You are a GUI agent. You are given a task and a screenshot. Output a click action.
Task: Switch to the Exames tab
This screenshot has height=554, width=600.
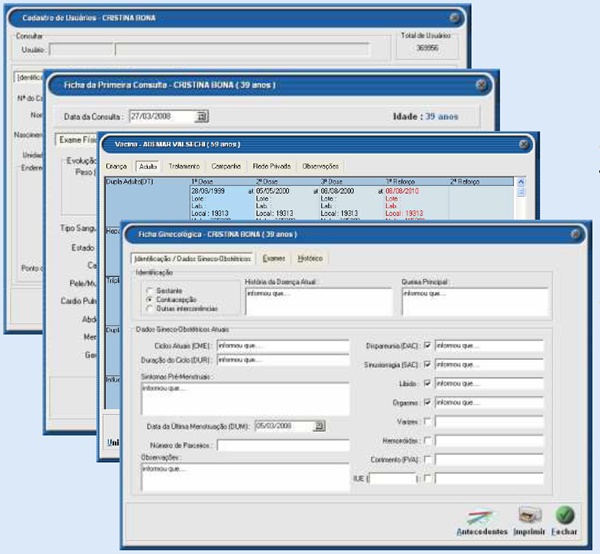tap(274, 258)
